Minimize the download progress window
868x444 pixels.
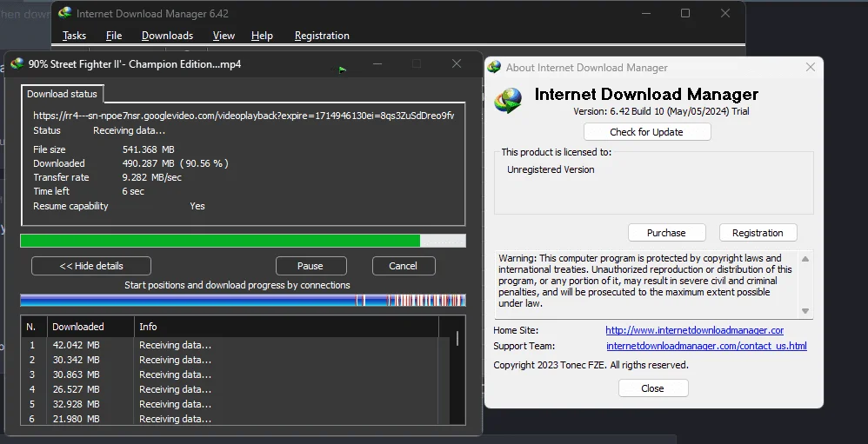pos(377,63)
